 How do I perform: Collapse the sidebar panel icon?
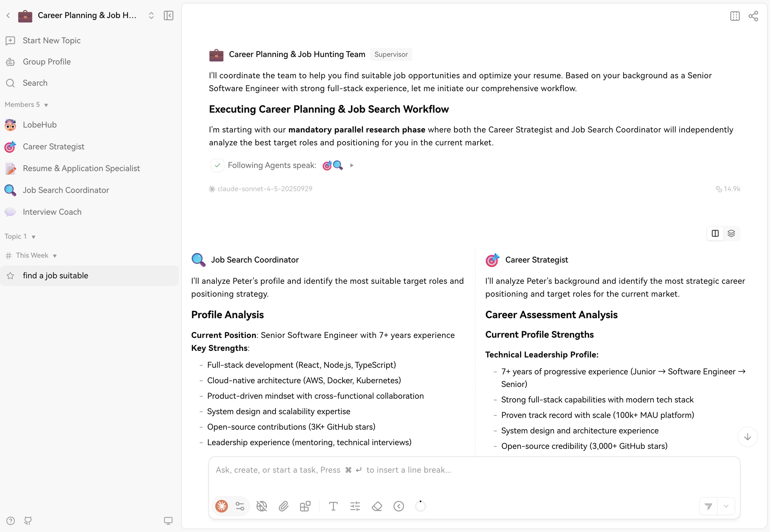coord(168,15)
